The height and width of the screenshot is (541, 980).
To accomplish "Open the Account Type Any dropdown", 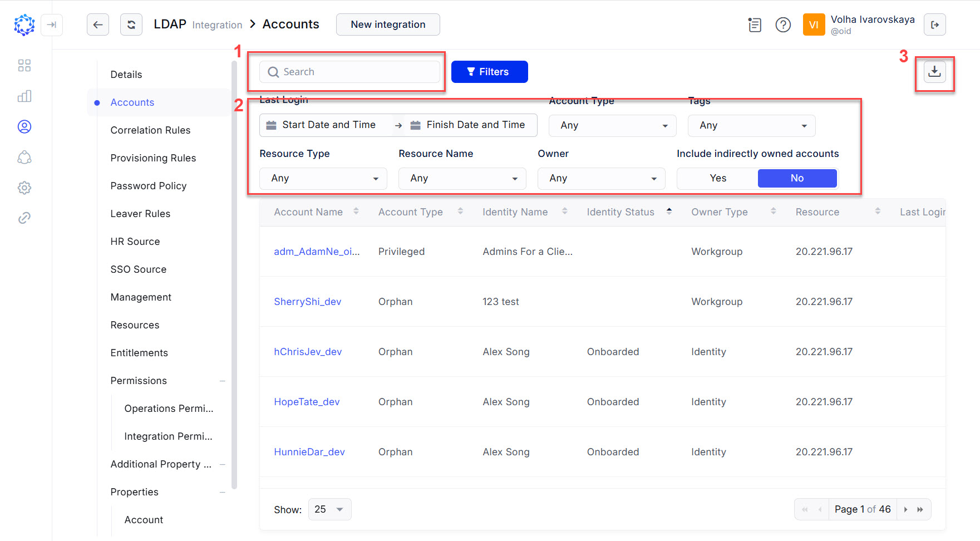I will coord(612,125).
